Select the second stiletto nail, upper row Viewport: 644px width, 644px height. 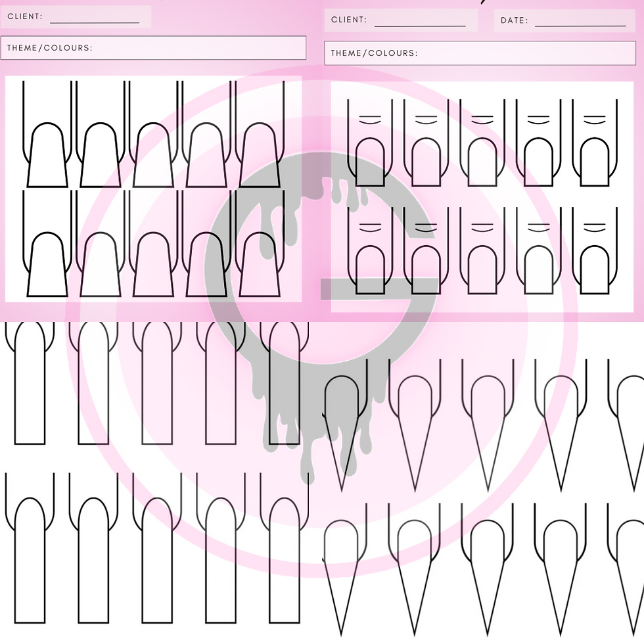(x=414, y=427)
